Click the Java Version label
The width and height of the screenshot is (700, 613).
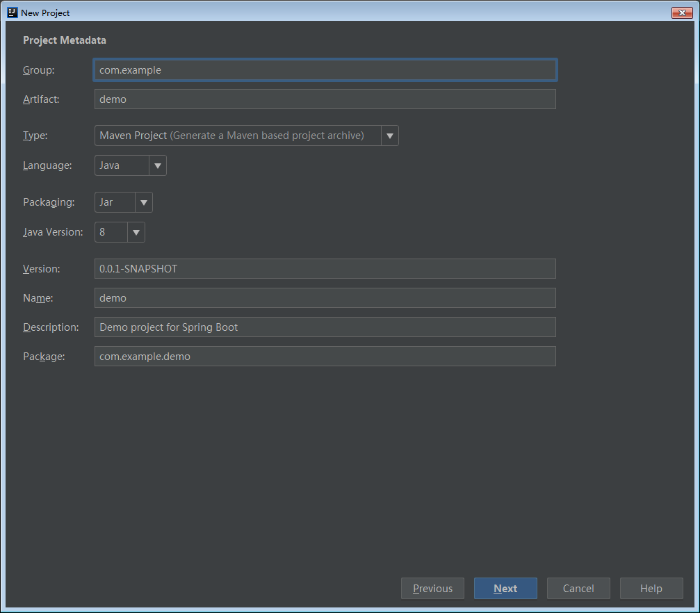click(53, 232)
